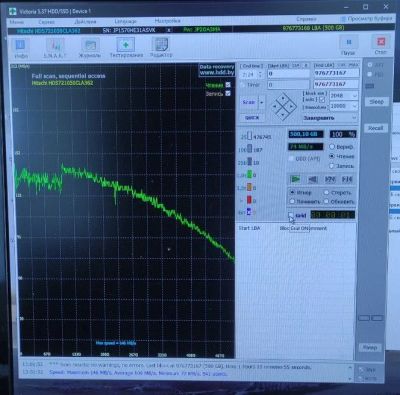The height and width of the screenshot is (395, 400).
Task: Select the Вериф verify radio button
Action: click(x=332, y=146)
